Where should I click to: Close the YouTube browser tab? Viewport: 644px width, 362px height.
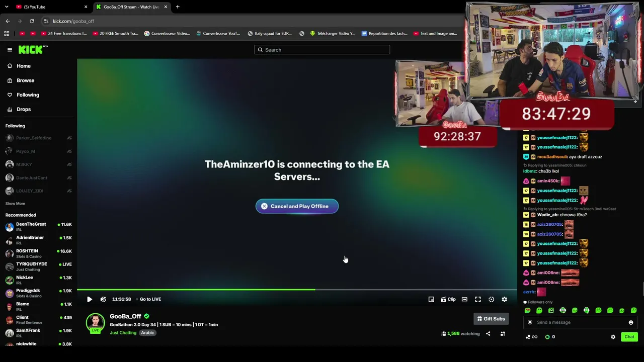[86, 7]
